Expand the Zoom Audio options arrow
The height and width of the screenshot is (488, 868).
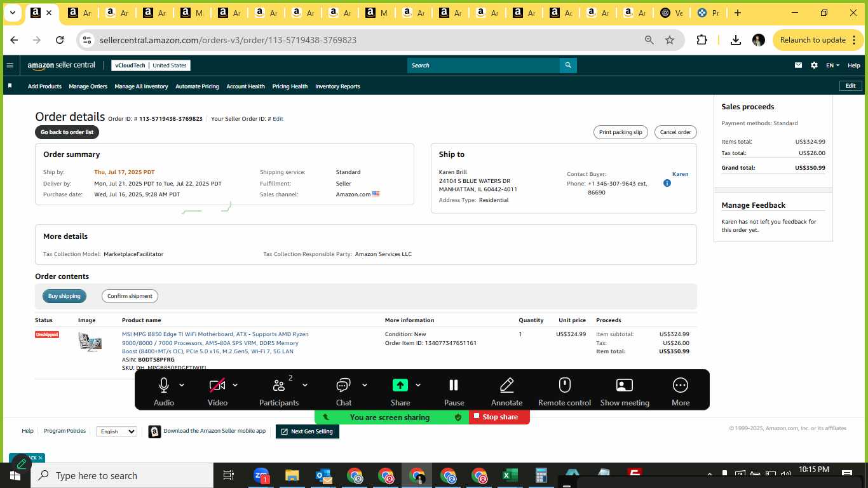182,385
